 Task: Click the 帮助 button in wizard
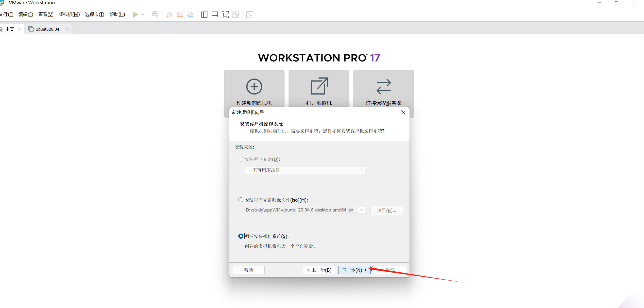248,270
